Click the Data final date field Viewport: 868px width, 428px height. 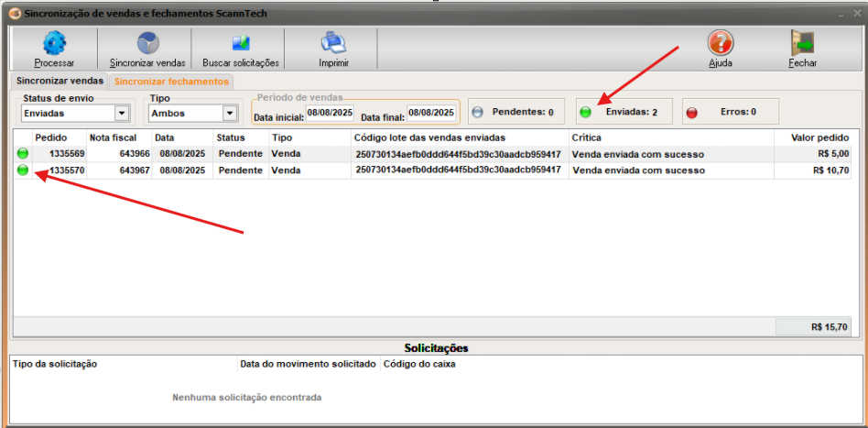(x=431, y=113)
